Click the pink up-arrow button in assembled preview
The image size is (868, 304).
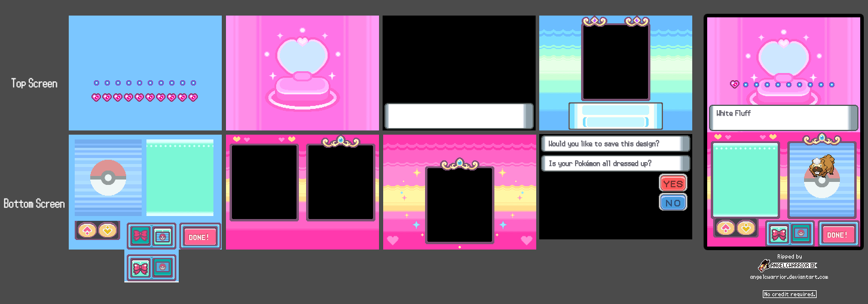point(725,228)
